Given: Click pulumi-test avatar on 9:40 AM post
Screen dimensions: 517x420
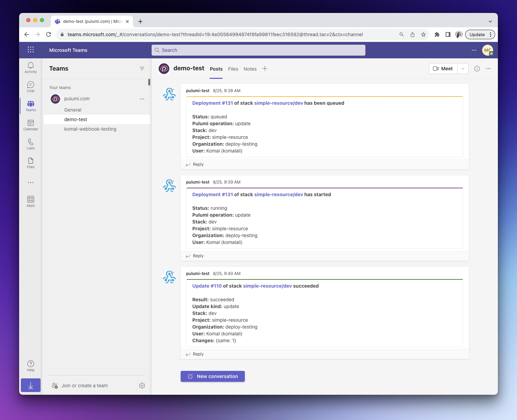Looking at the screenshot, I should 169,277.
